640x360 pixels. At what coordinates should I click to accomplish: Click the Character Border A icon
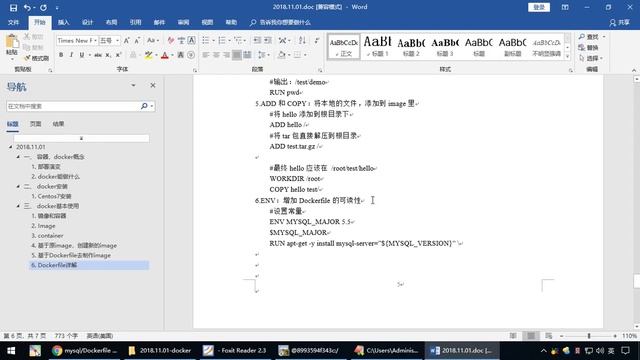pyautogui.click(x=191, y=40)
